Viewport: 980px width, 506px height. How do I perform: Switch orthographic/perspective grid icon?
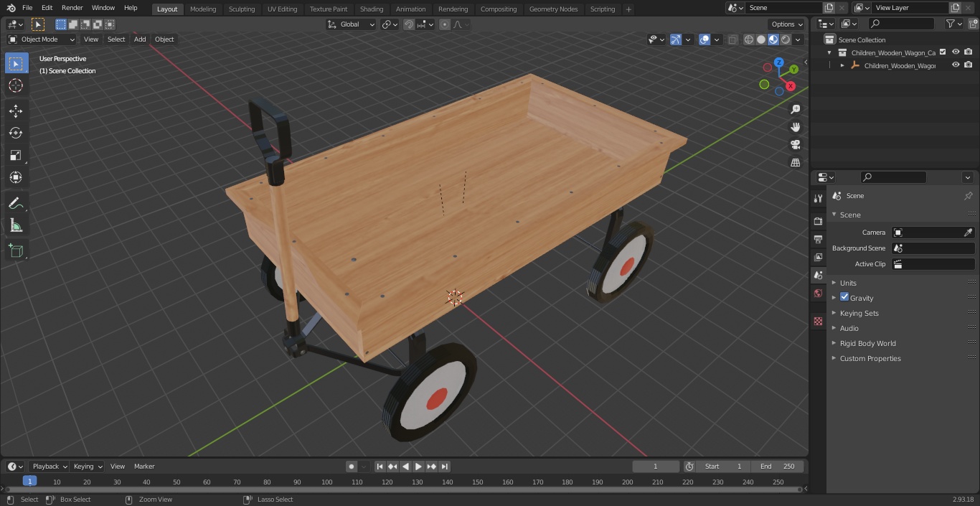click(795, 163)
